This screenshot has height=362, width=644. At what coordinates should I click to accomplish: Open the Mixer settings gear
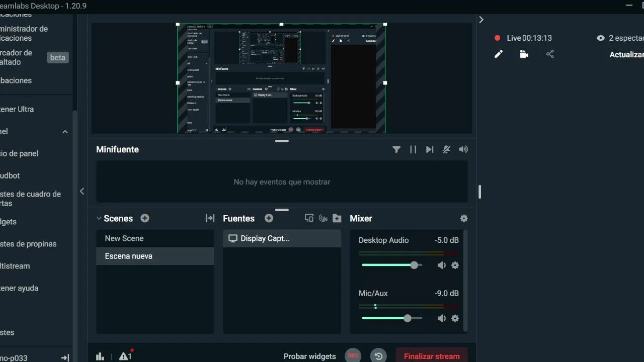click(464, 218)
